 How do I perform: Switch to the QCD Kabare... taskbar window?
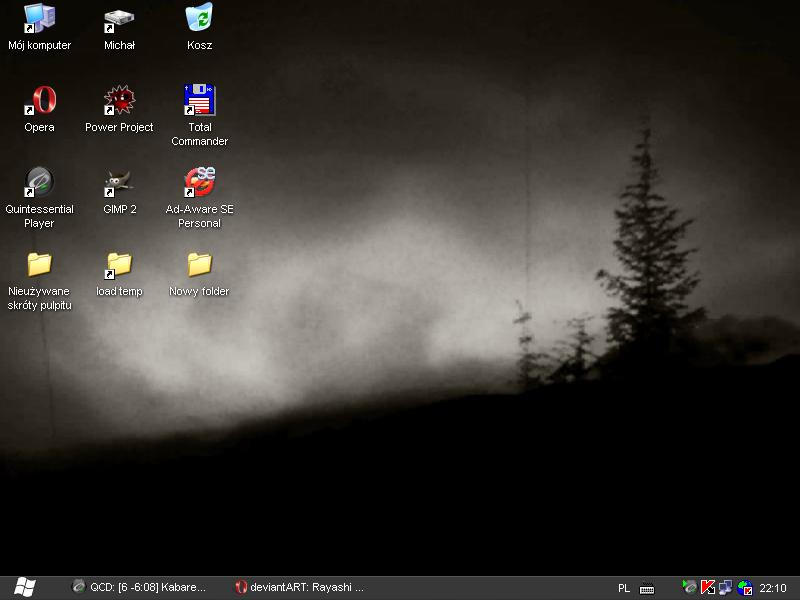tap(139, 587)
